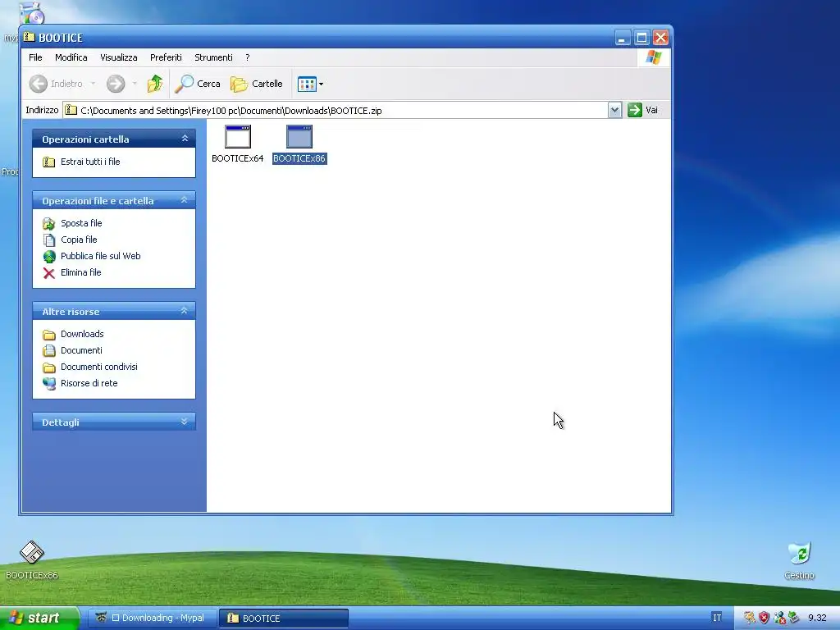Open the Strumenti menu

tap(214, 57)
